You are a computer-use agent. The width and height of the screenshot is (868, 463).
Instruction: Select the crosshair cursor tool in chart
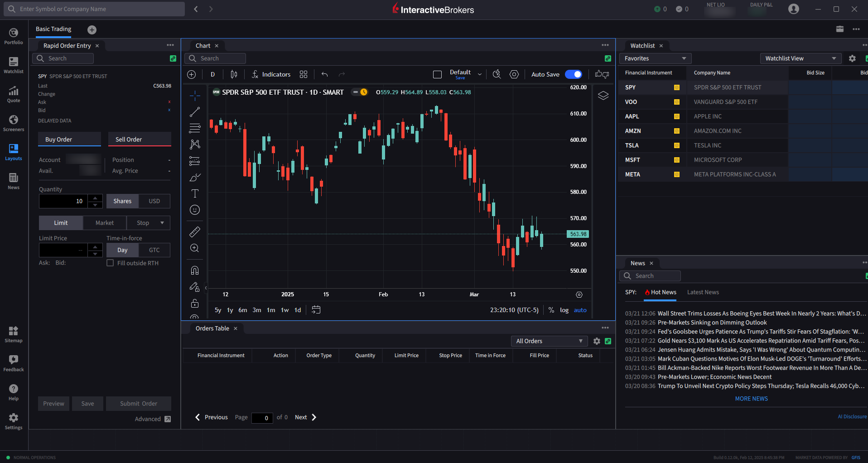click(x=195, y=95)
